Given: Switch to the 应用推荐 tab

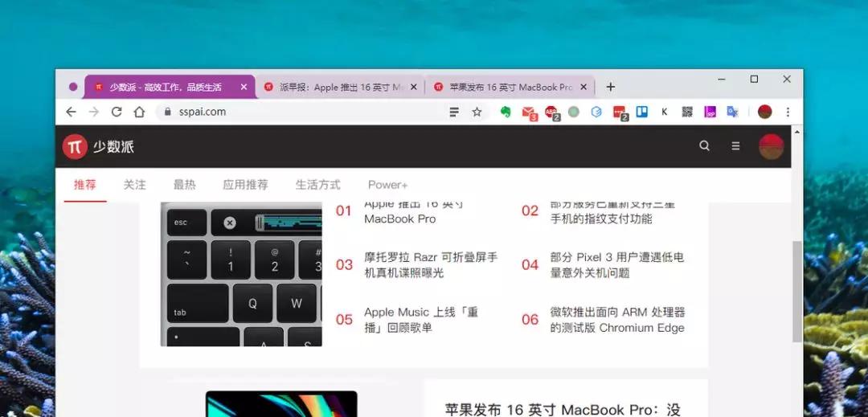Looking at the screenshot, I should point(245,185).
